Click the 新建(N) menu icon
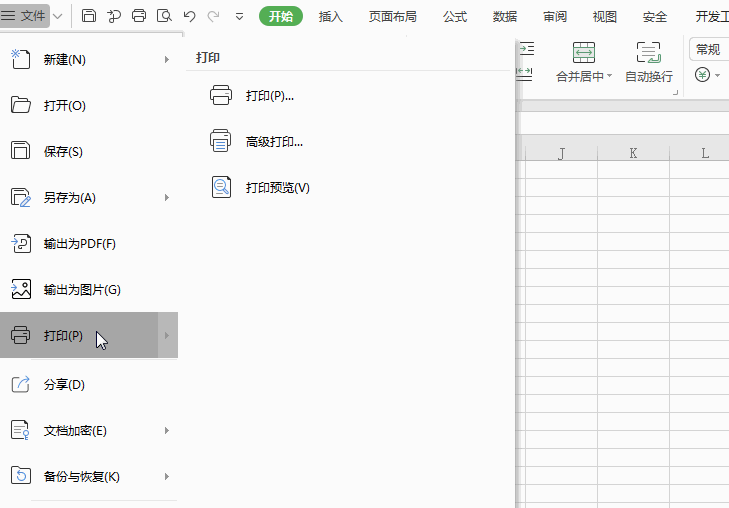This screenshot has height=508, width=729. coord(20,59)
